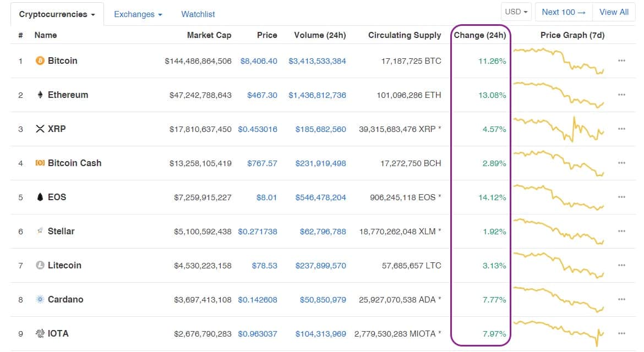The height and width of the screenshot is (352, 644).
Task: Click the Stellar rocket logo
Action: pos(39,231)
